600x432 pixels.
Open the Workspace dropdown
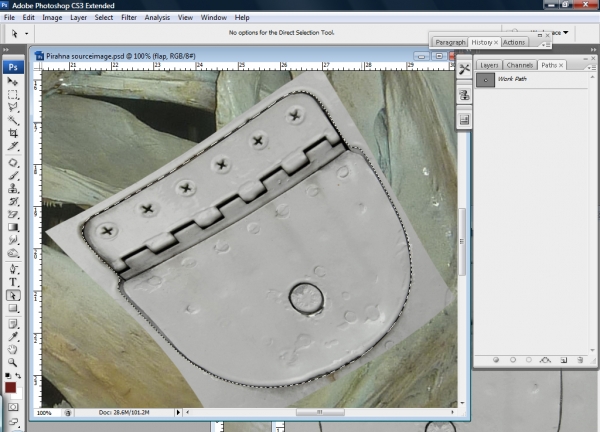[565, 33]
